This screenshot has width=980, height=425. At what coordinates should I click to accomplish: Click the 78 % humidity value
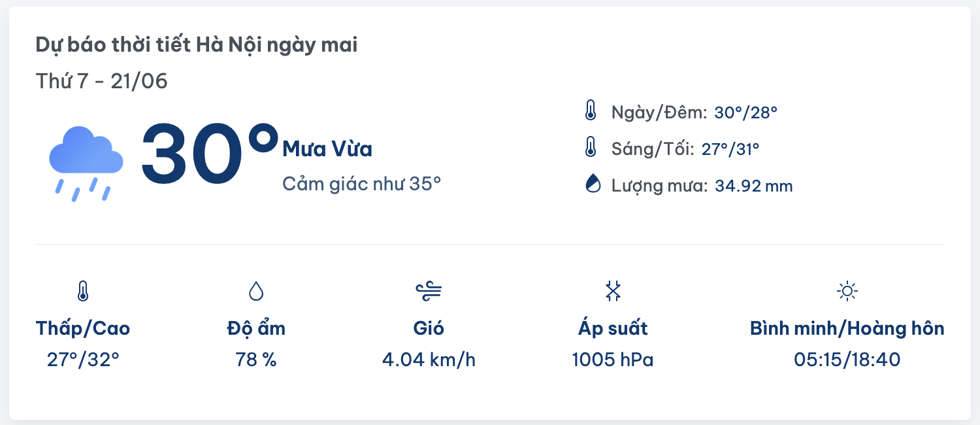click(x=256, y=360)
